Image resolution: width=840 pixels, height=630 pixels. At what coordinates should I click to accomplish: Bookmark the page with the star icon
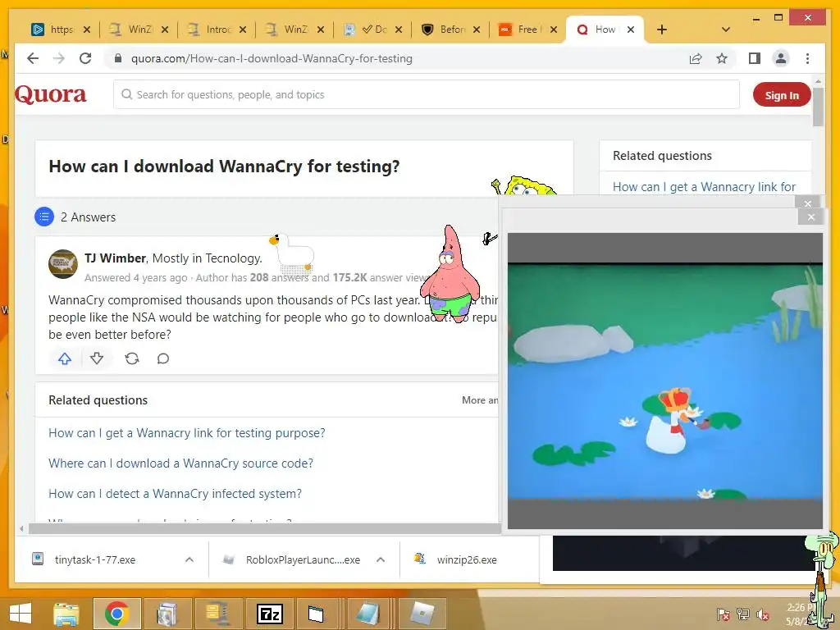722,58
